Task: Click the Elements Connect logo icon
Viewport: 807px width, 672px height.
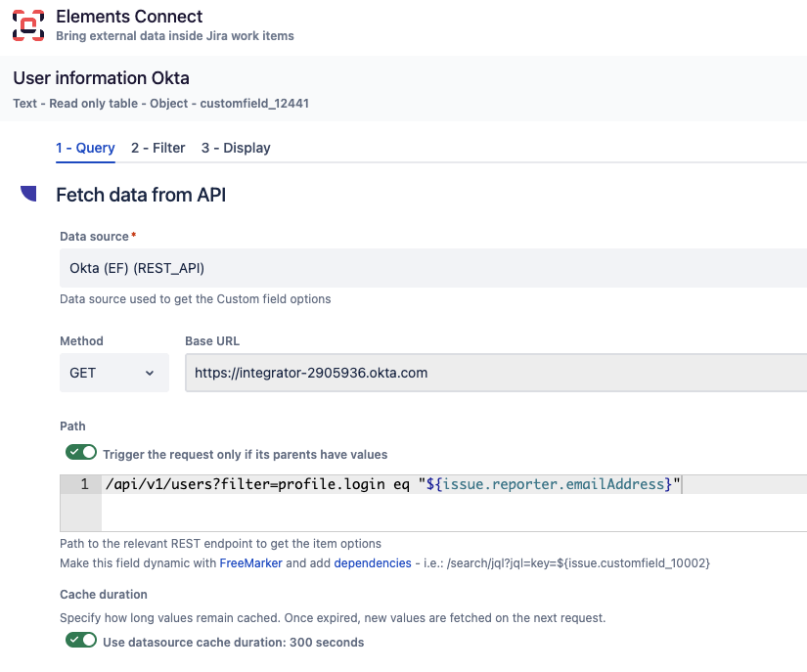Action: click(28, 24)
